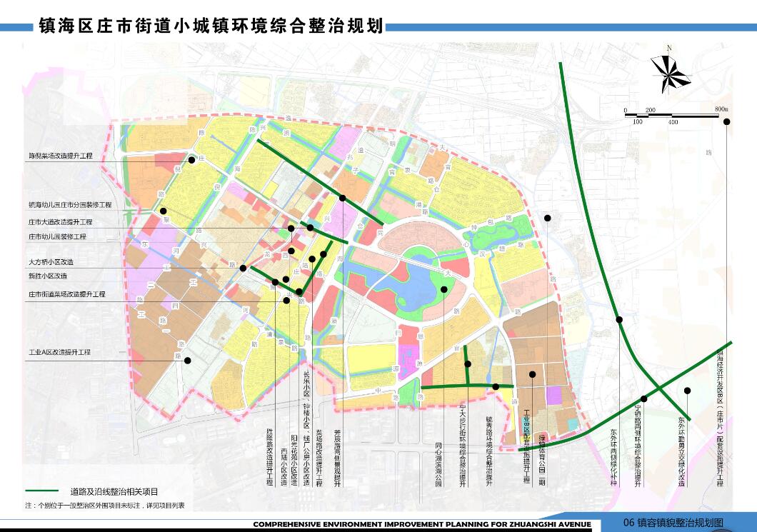Image resolution: width=757 pixels, height=532 pixels.
Task: Select the 庄市幼儿园装修工程 label
Action: (x=57, y=236)
